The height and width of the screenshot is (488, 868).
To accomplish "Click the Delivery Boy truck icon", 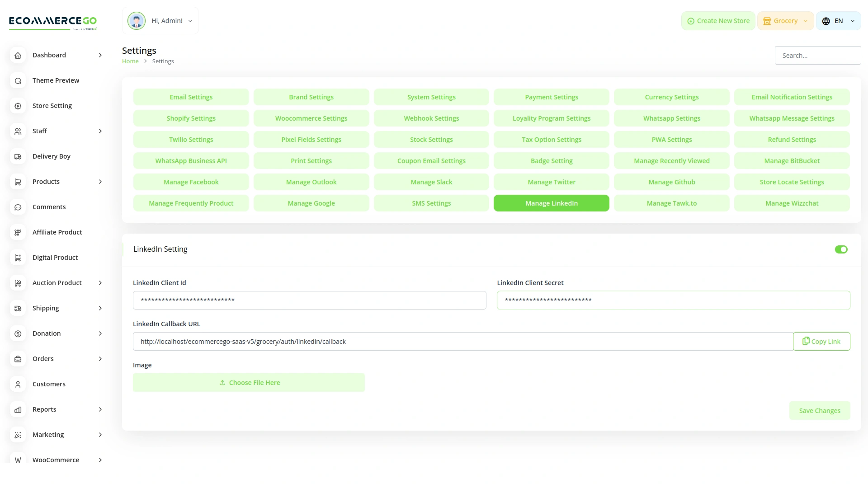I will (x=18, y=156).
